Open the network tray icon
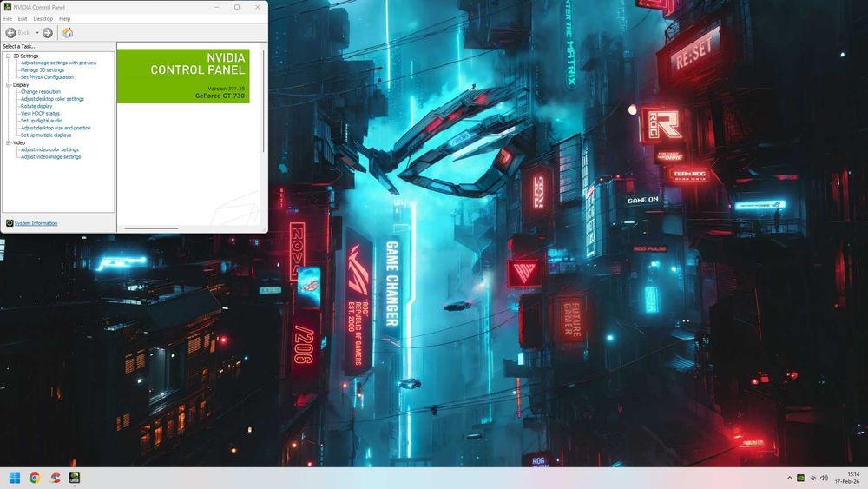 pos(813,478)
